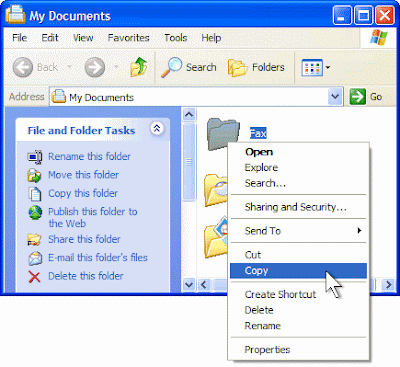Image resolution: width=400 pixels, height=367 pixels.
Task: Click the task pane scroll down arrow
Action: 189,285
